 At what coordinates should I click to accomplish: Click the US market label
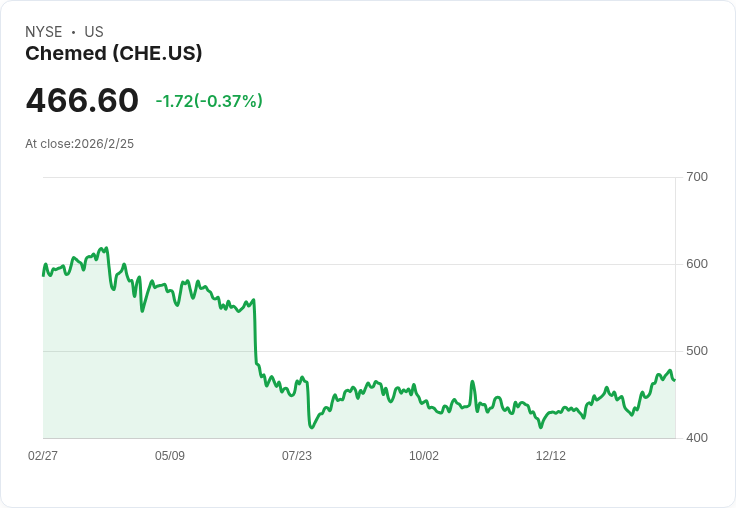tap(94, 32)
